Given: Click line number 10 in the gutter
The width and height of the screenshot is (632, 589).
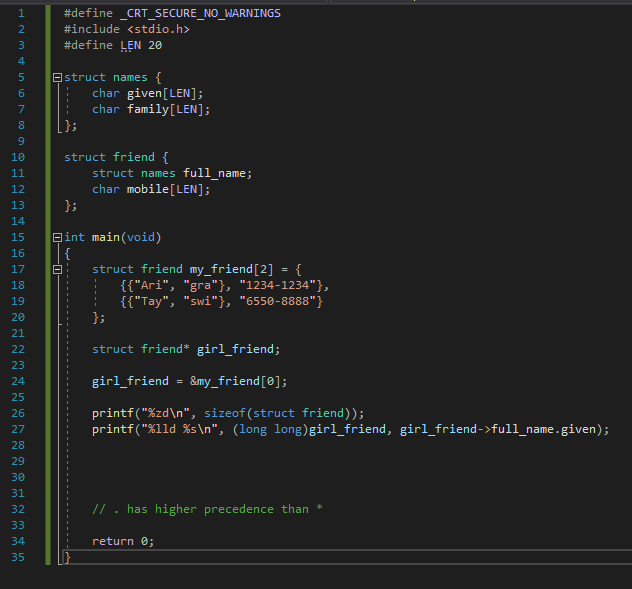Looking at the screenshot, I should point(18,157).
